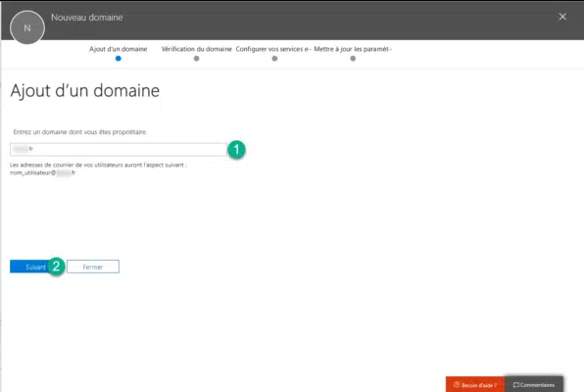Click Suivant to continue
The height and width of the screenshot is (392, 584).
[31, 267]
